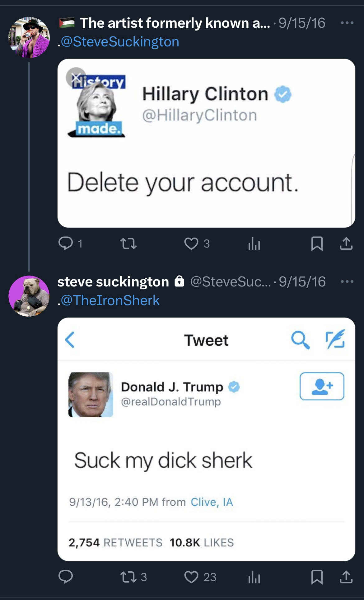Screen dimensions: 364x600
Task: Open the Hillary Clinton screenshot image
Action: 206,143
